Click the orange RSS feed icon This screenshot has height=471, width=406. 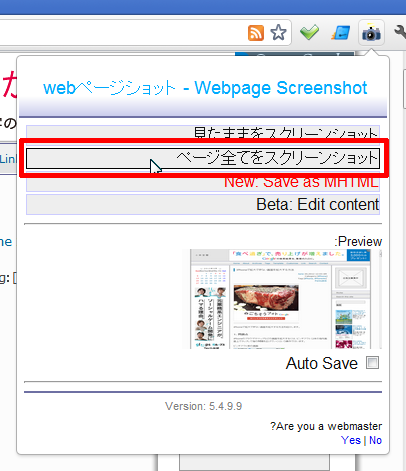pos(256,33)
